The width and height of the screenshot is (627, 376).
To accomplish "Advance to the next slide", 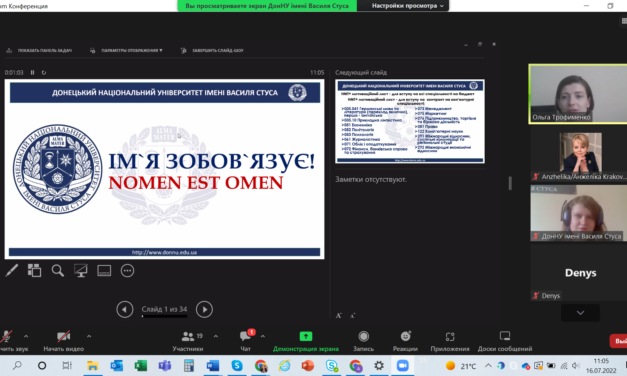I will click(x=204, y=309).
